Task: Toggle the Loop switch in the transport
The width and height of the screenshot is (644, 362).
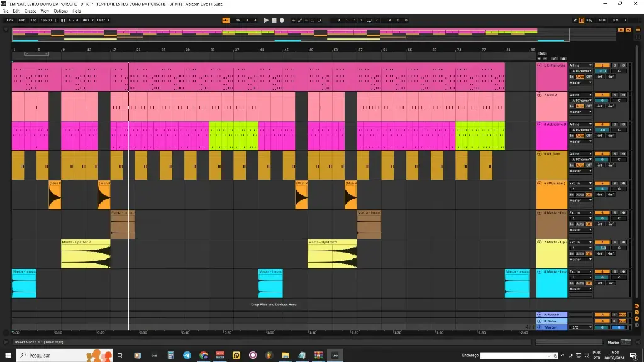Action: click(x=369, y=20)
